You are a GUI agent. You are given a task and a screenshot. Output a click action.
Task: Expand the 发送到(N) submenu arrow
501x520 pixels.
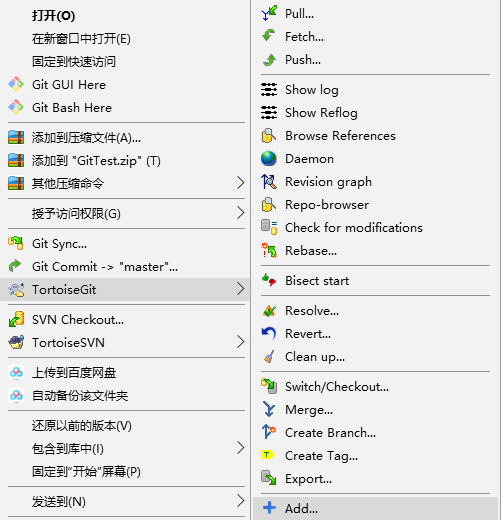(x=240, y=501)
